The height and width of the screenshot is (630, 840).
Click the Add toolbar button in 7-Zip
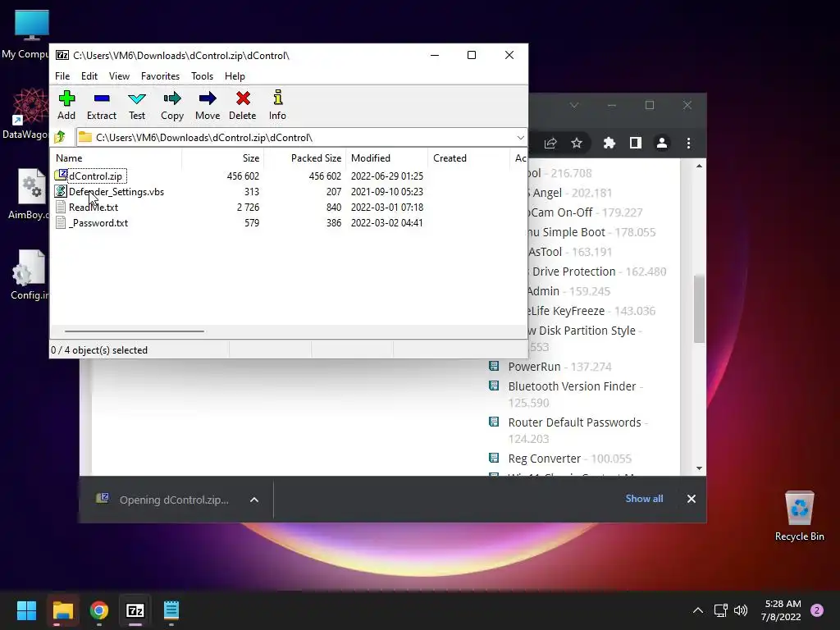tap(66, 105)
